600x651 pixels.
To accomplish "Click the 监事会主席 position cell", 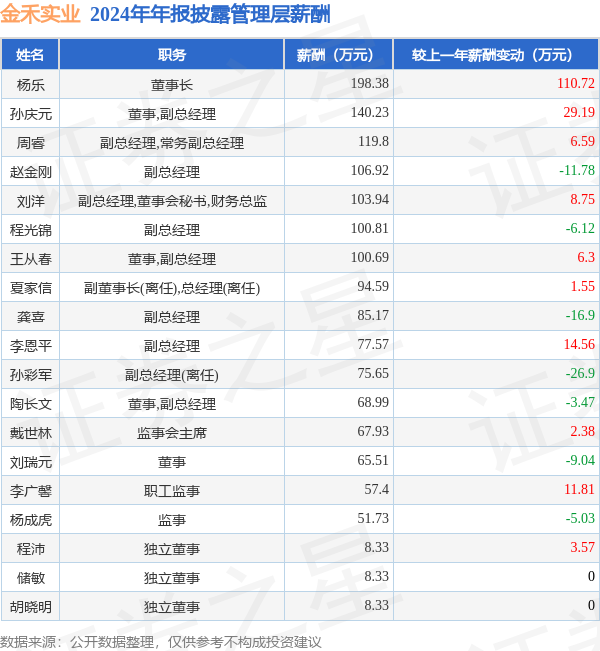I will tap(171, 433).
